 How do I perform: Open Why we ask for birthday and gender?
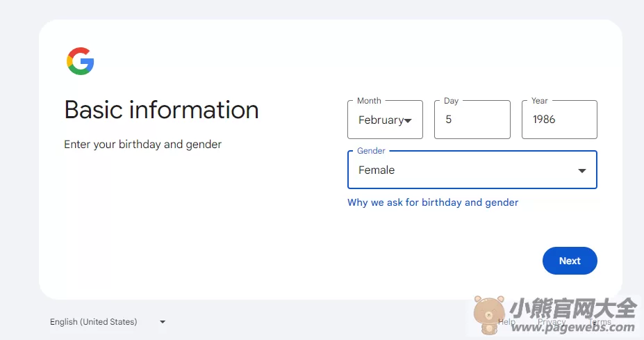[x=433, y=202]
